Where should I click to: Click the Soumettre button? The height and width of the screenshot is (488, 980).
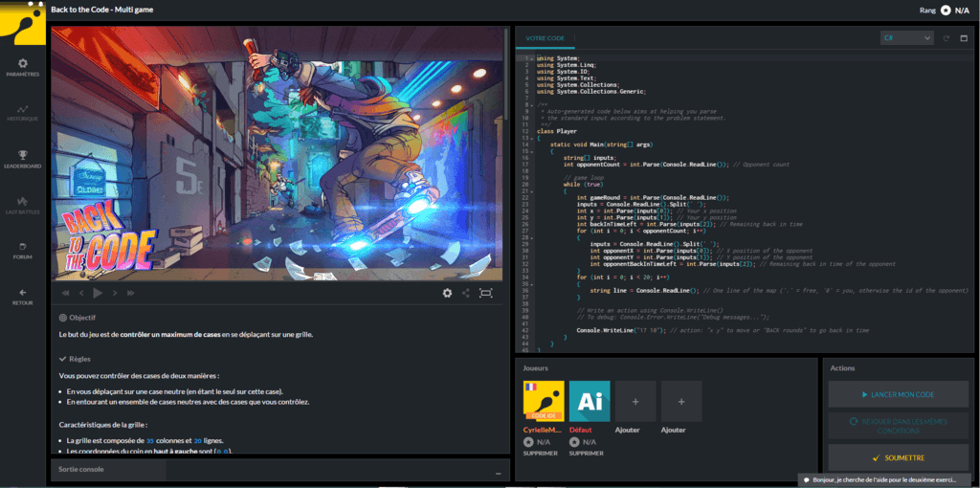898,458
